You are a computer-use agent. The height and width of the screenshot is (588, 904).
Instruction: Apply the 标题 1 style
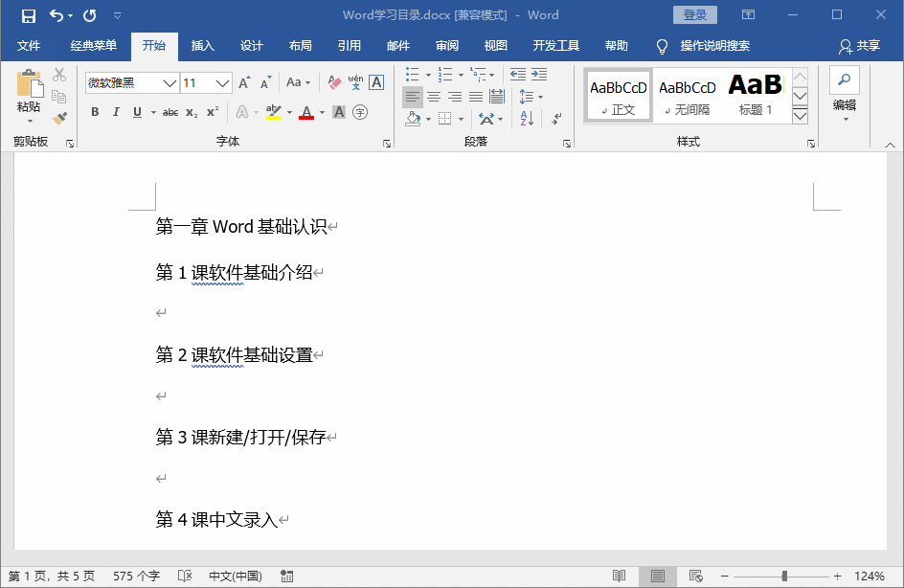click(x=756, y=96)
